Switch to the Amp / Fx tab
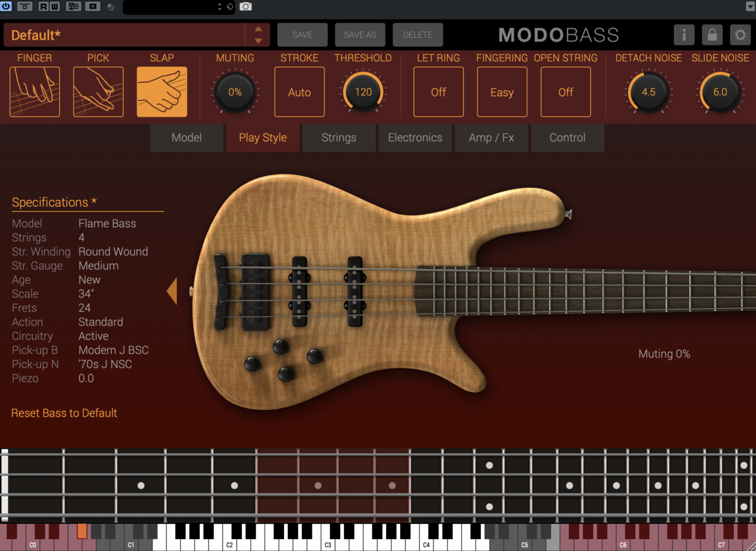The image size is (756, 551). click(491, 137)
